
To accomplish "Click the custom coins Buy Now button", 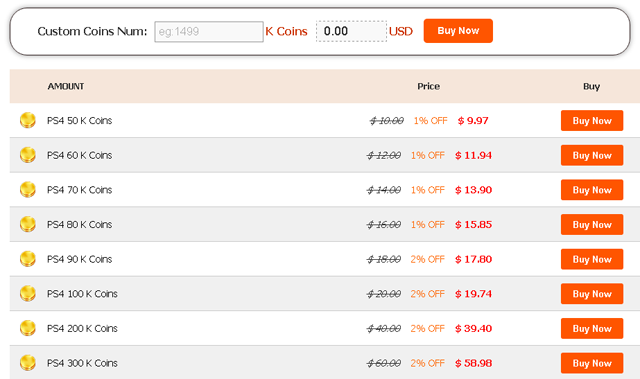I will 458,31.
